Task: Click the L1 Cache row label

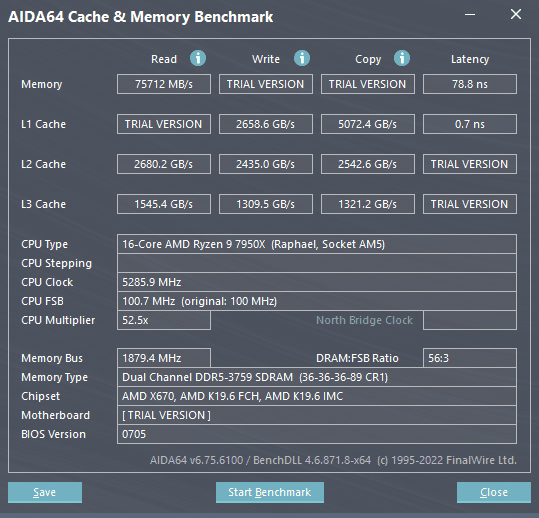Action: [43, 124]
